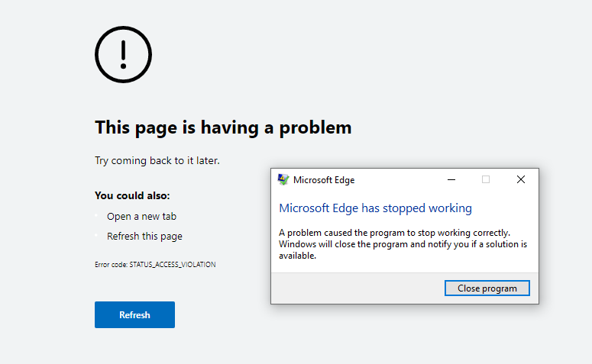Click the gray footer strip left of Close program

[358, 288]
